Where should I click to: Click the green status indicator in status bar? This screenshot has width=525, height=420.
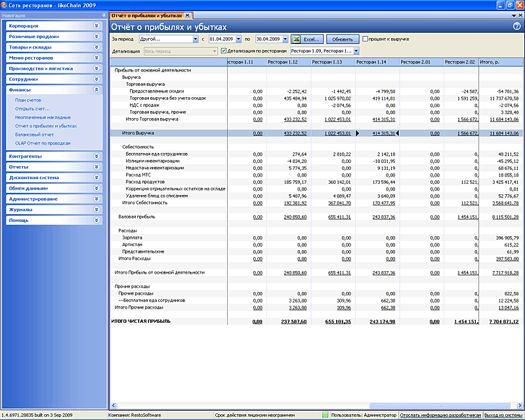point(325,415)
